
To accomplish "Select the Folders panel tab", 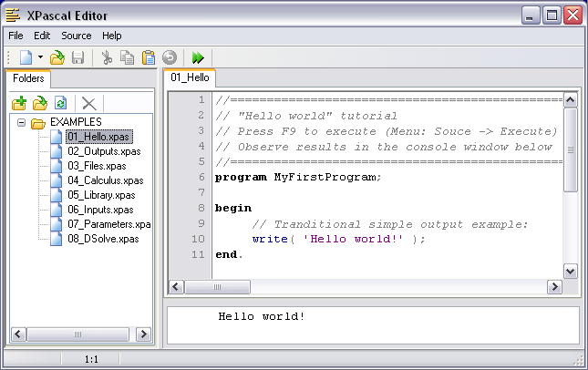I will click(x=28, y=79).
